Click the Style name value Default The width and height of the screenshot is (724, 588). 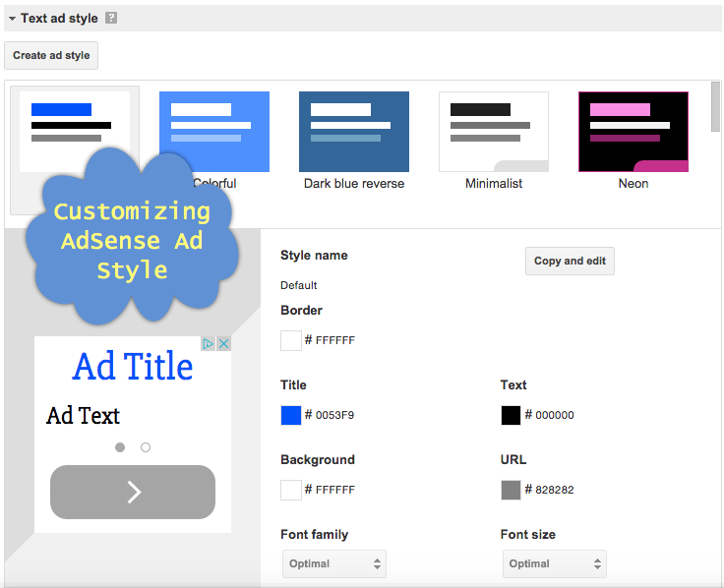299,286
